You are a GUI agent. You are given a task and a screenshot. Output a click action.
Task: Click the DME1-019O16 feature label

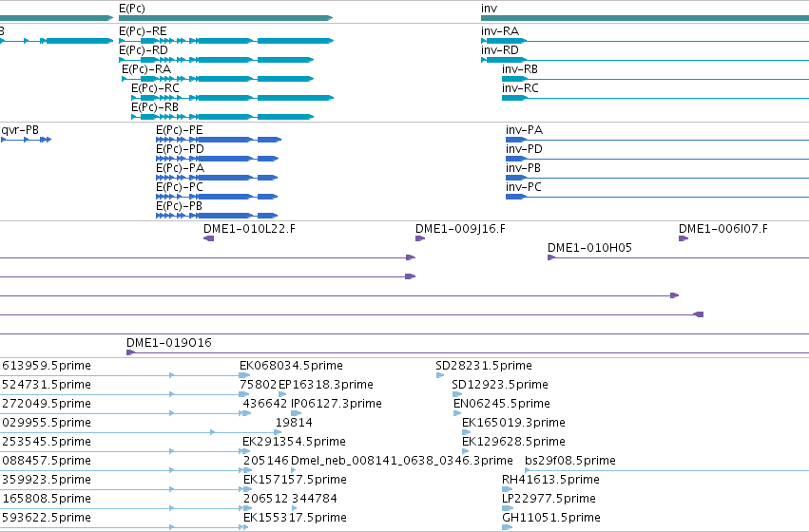[x=169, y=343]
